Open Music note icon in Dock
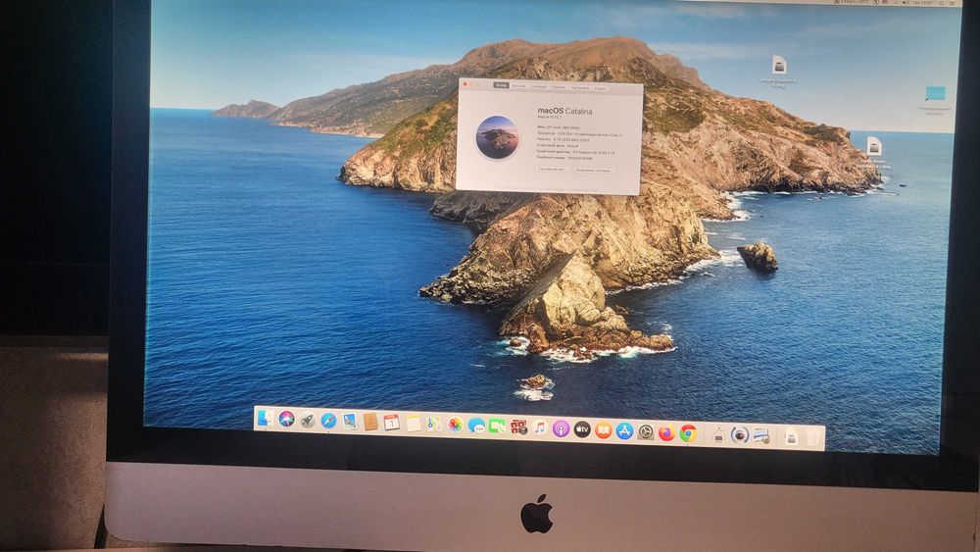The image size is (980, 552). pyautogui.click(x=540, y=427)
